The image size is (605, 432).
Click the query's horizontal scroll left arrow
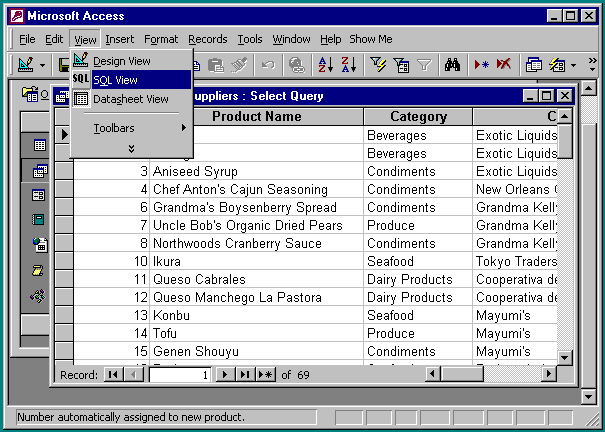pyautogui.click(x=433, y=373)
